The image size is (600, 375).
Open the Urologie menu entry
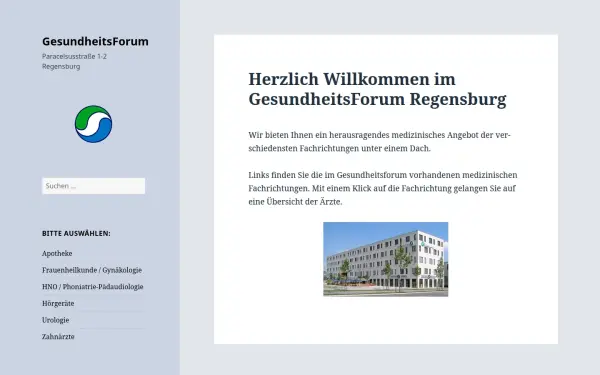click(55, 320)
